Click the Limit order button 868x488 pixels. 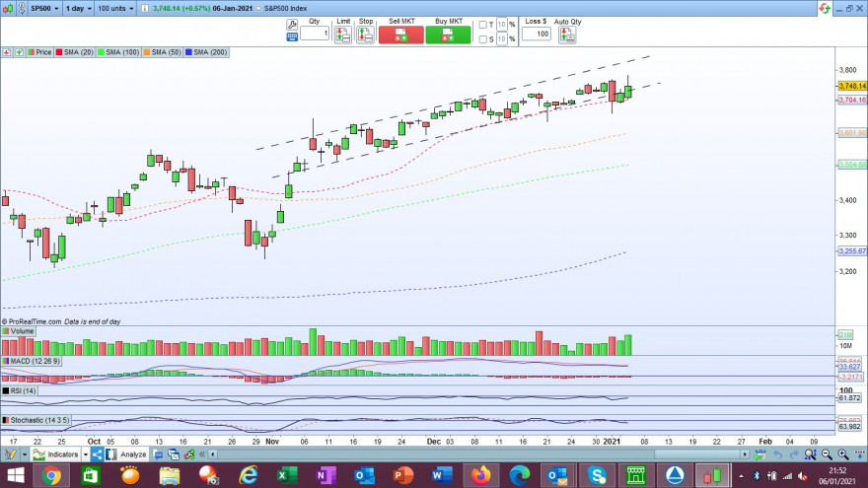click(343, 35)
